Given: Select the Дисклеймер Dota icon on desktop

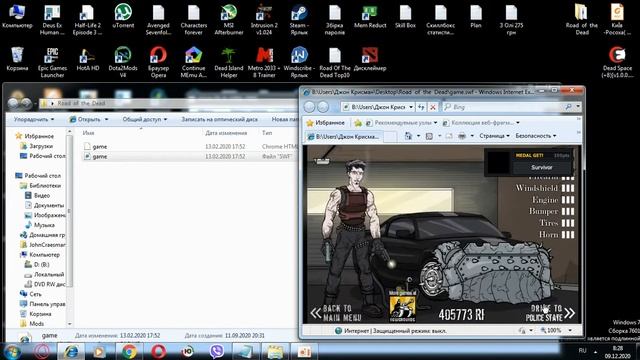Looking at the screenshot, I should pyautogui.click(x=370, y=59).
